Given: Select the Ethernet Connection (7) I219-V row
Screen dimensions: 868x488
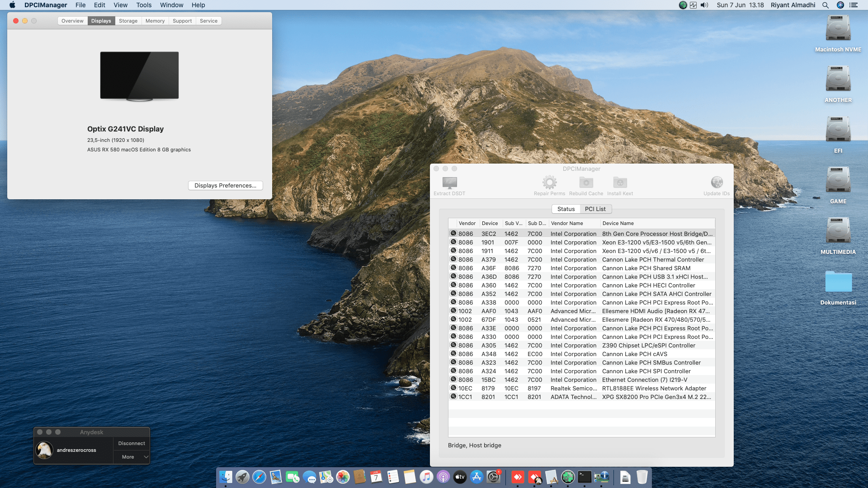Looking at the screenshot, I should pos(581,380).
